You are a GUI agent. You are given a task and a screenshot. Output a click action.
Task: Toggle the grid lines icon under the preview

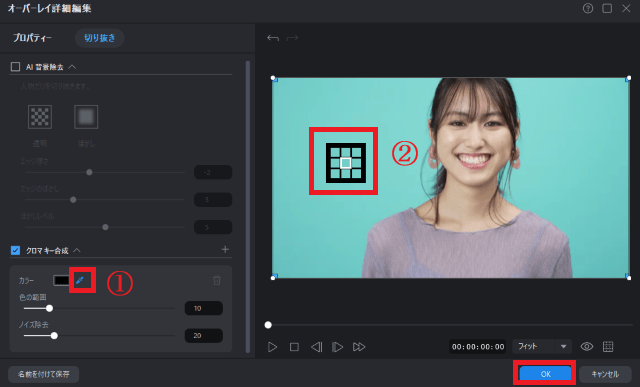tap(608, 347)
